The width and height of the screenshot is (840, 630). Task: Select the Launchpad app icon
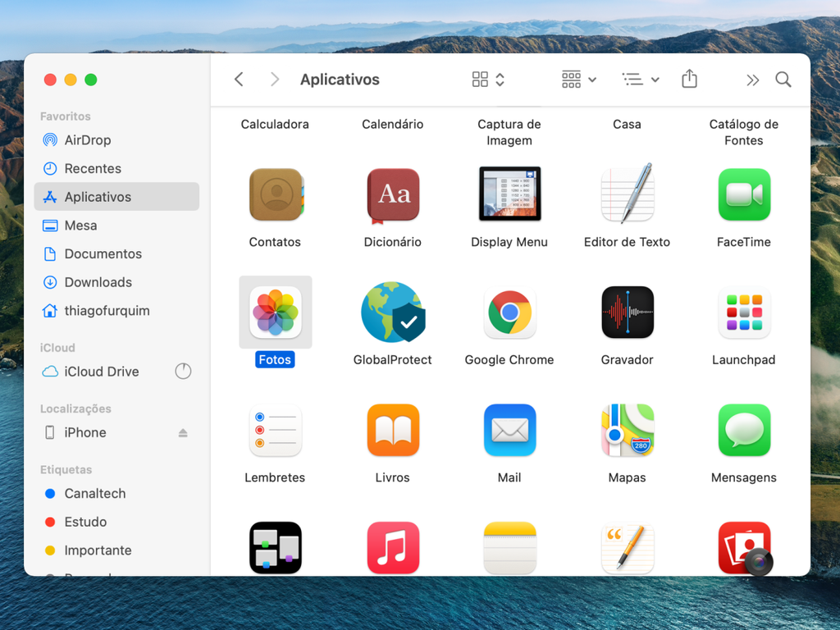point(744,312)
